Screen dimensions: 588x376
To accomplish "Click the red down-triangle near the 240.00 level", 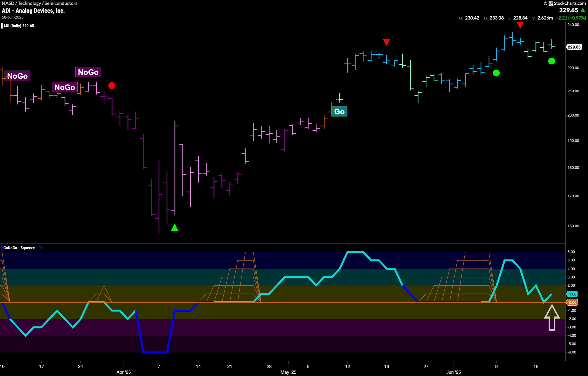I will [520, 25].
